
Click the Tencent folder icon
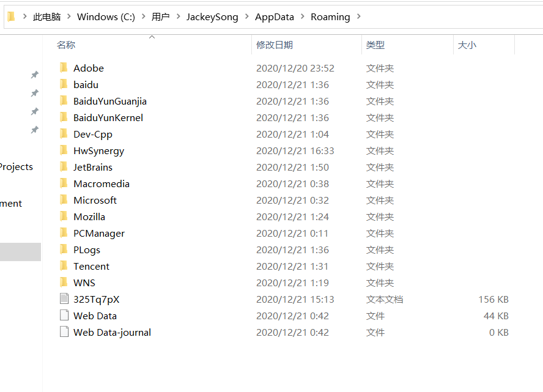click(x=64, y=266)
